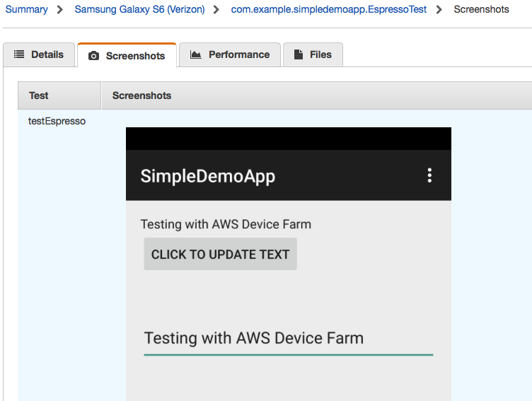Open Samsung Galaxy S6 (Verizon) breadcrumb link
This screenshot has height=401, width=532.
click(x=140, y=9)
